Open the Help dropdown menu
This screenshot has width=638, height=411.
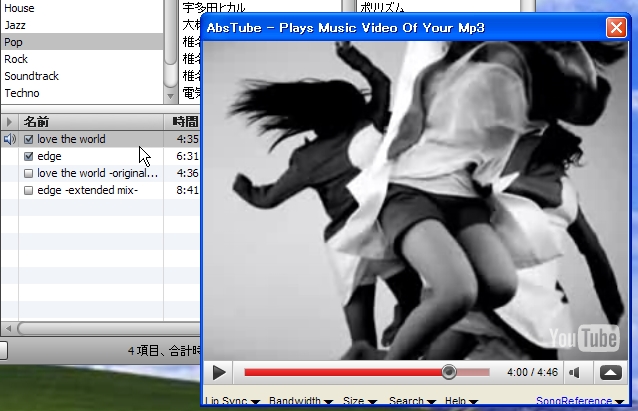click(461, 401)
